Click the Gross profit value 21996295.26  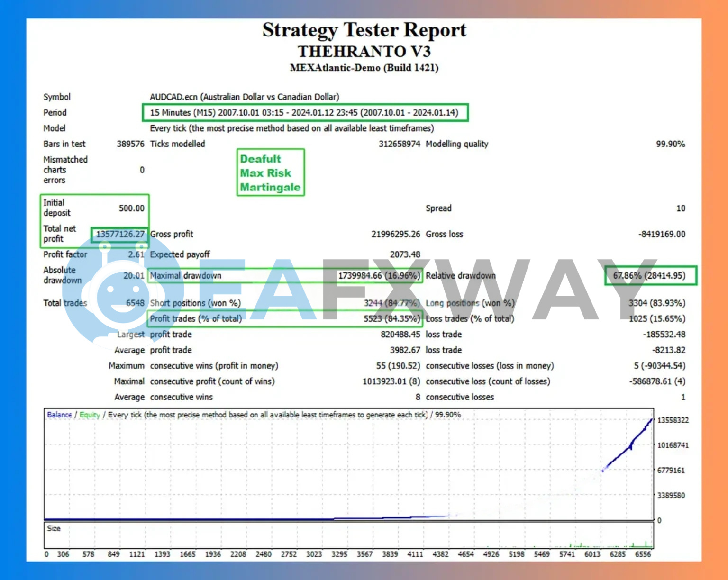tap(395, 234)
